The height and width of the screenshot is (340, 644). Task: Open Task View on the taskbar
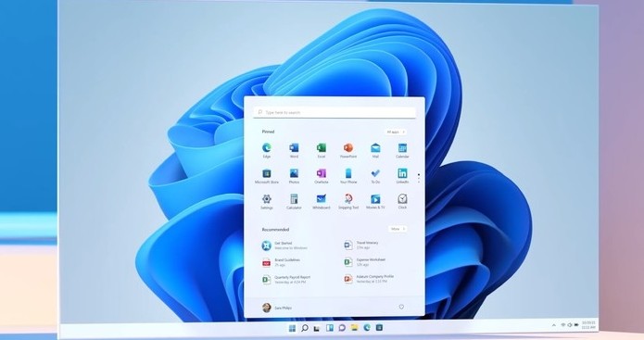(x=317, y=328)
